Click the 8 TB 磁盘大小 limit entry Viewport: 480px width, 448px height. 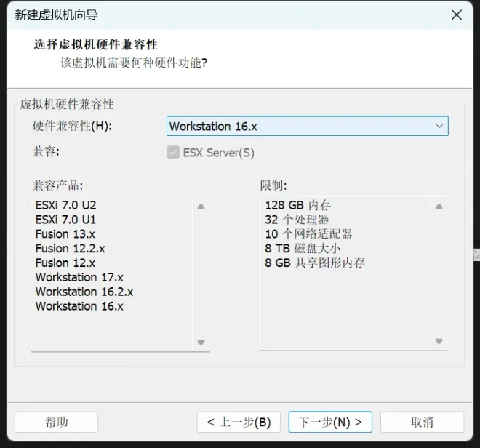303,248
